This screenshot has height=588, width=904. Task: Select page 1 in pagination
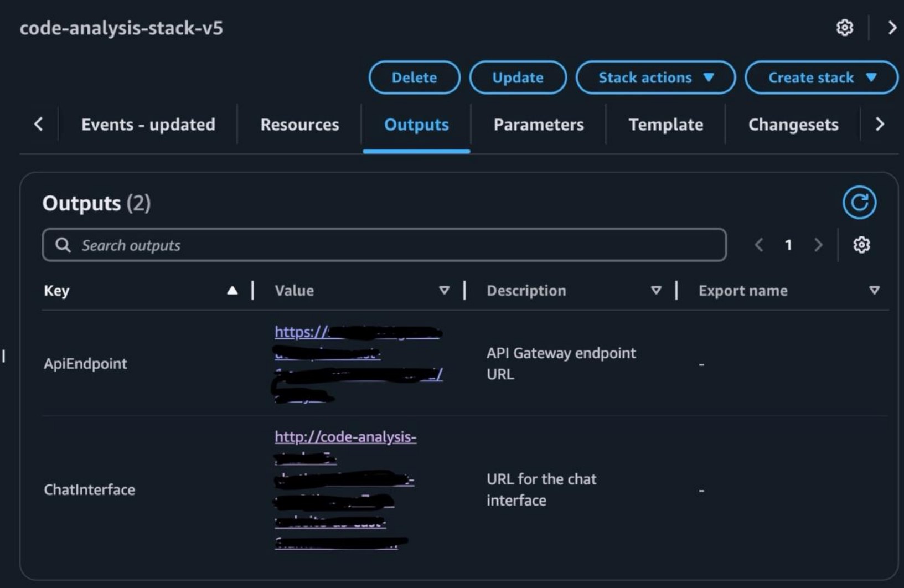(x=788, y=245)
